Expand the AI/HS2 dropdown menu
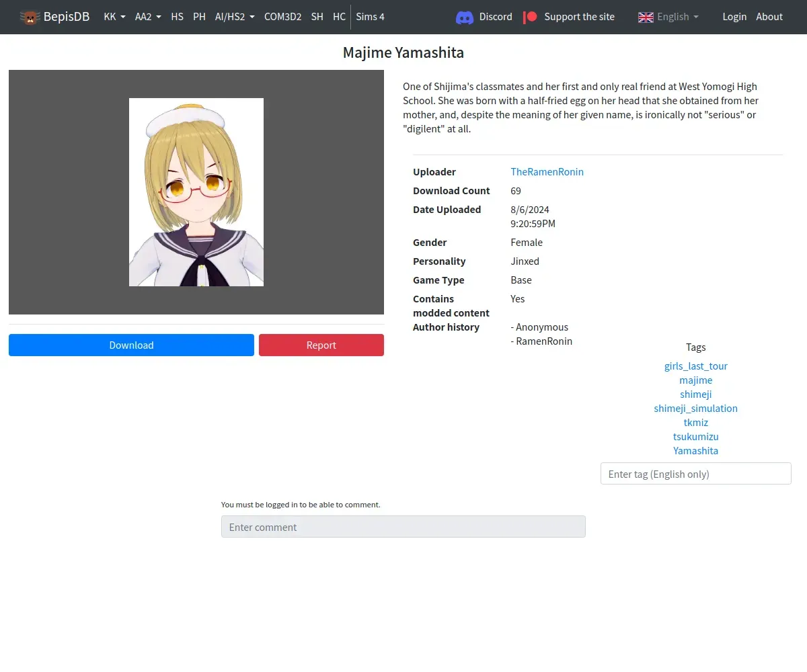 pos(235,17)
